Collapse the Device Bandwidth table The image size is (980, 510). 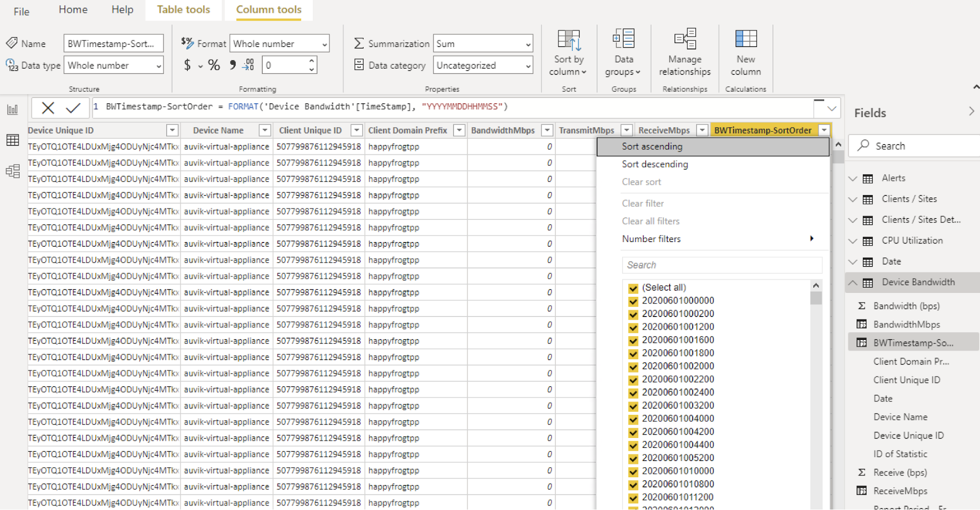point(853,283)
